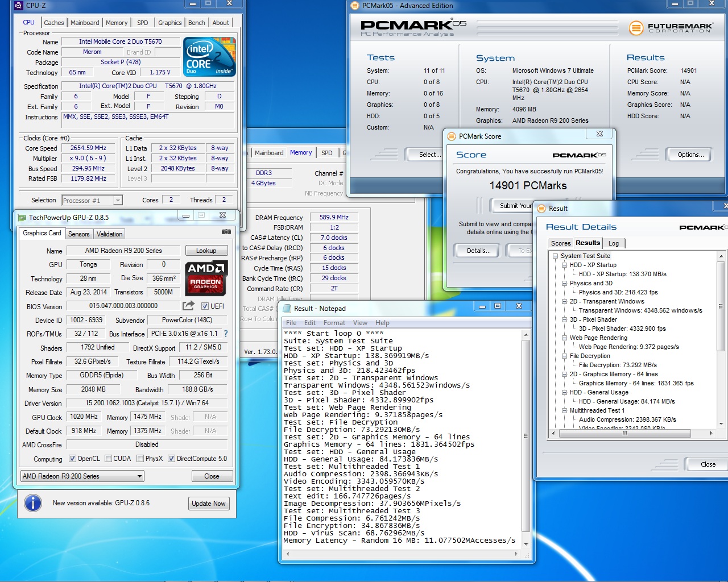Click the AMD Radeon Graphics logo
The image size is (728, 582).
(x=206, y=278)
